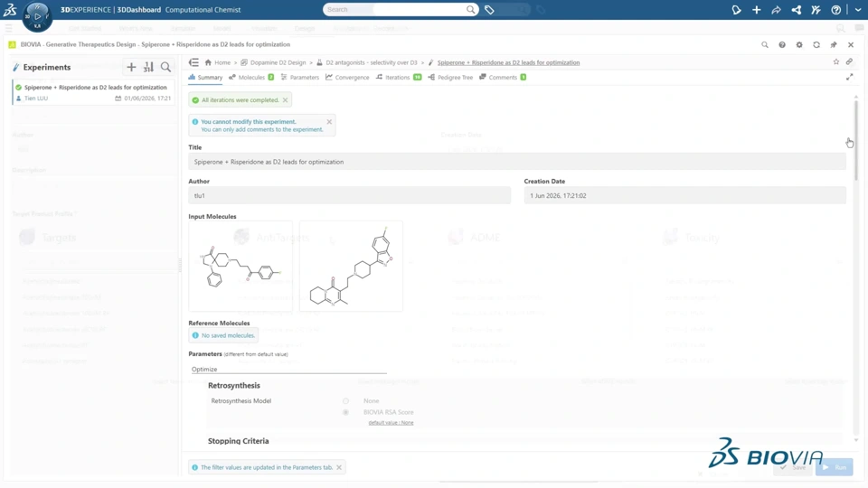The width and height of the screenshot is (868, 488).
Task: Open experiments sort/filter icon
Action: pos(148,67)
